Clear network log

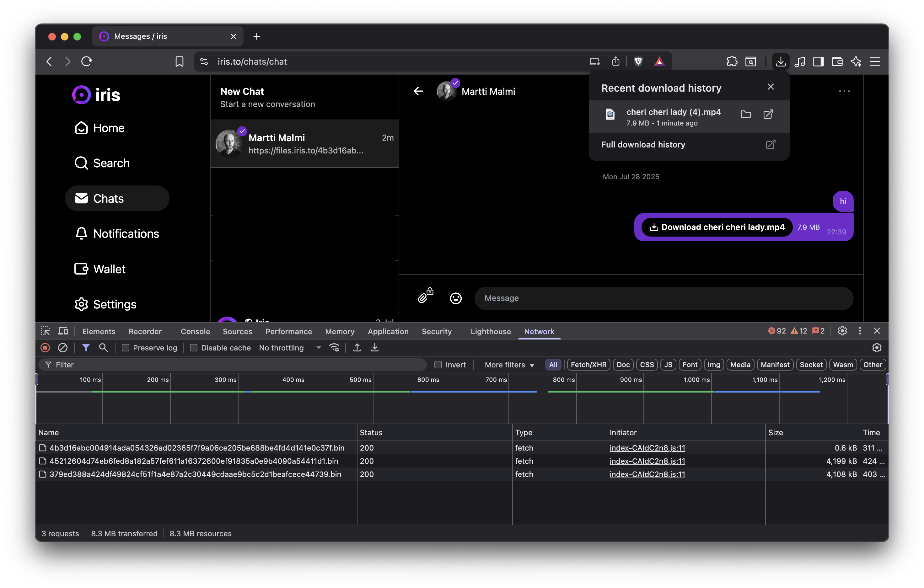pos(62,348)
